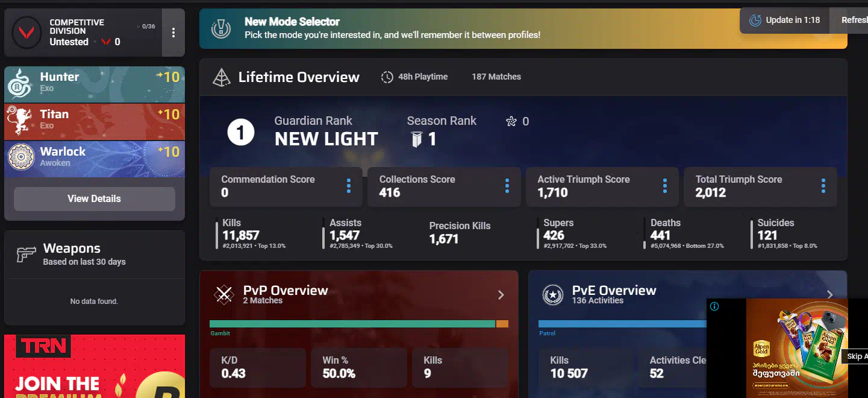Click the PvE Overview 136 Activities subtitle
The width and height of the screenshot is (868, 398).
tap(598, 301)
